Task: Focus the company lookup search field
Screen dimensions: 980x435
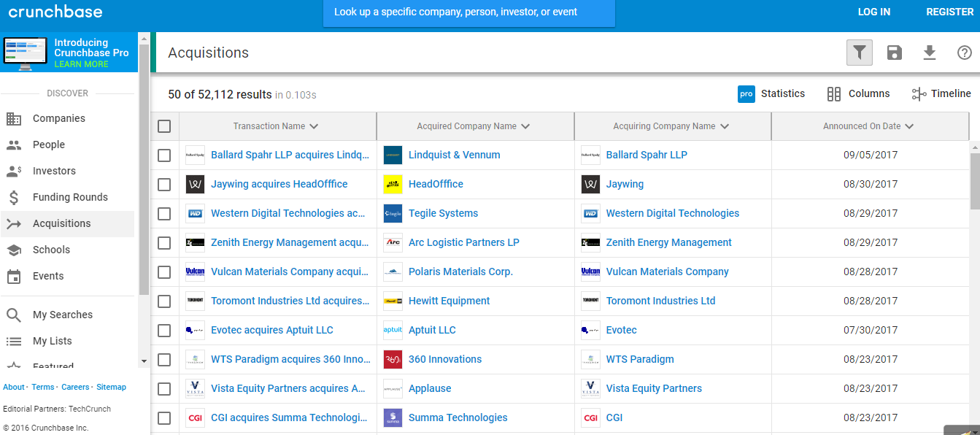Action: click(x=469, y=12)
